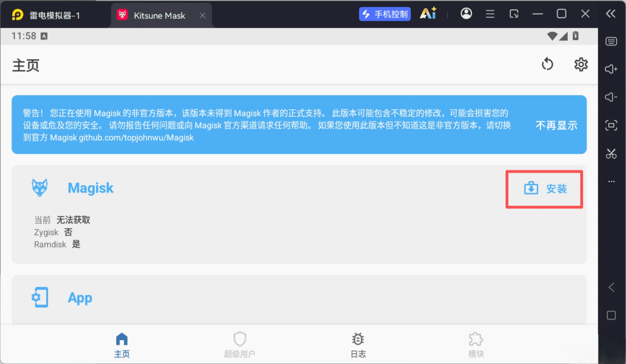Collapse the sidebar with double-chevron icon
The width and height of the screenshot is (626, 364).
click(x=611, y=14)
